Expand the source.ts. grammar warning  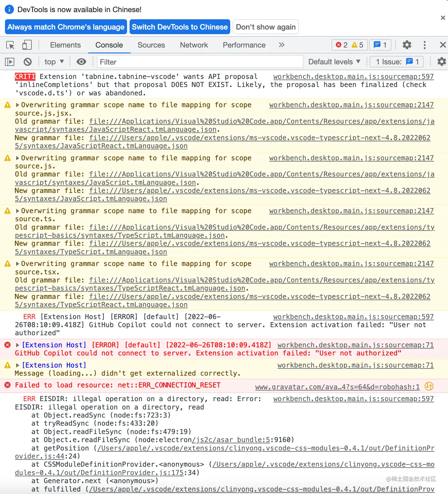click(17, 211)
